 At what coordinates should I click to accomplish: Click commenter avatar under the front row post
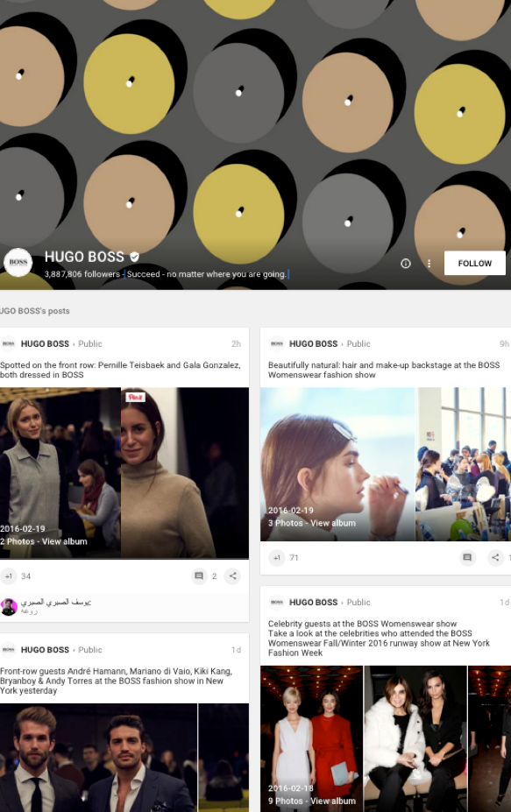pyautogui.click(x=9, y=606)
